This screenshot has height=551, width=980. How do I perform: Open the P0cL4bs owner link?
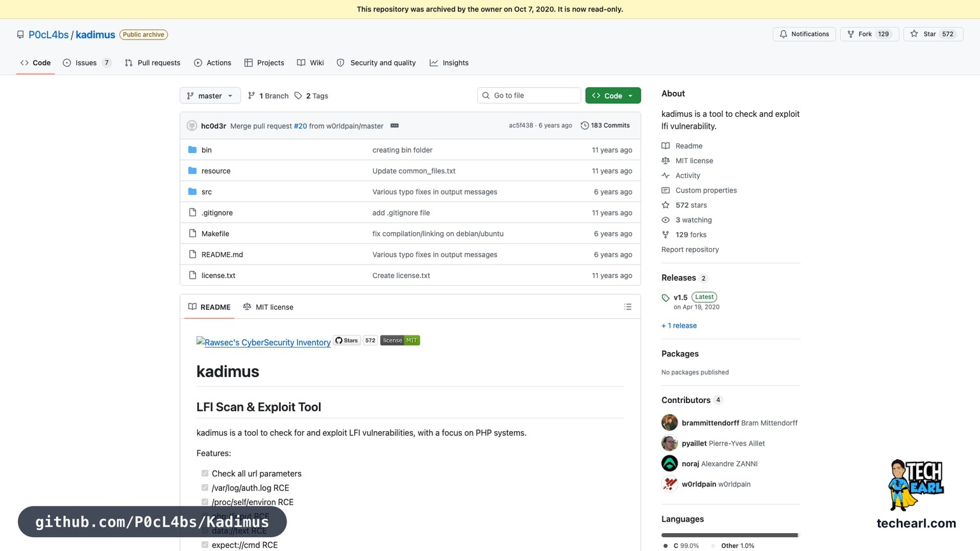click(x=48, y=34)
